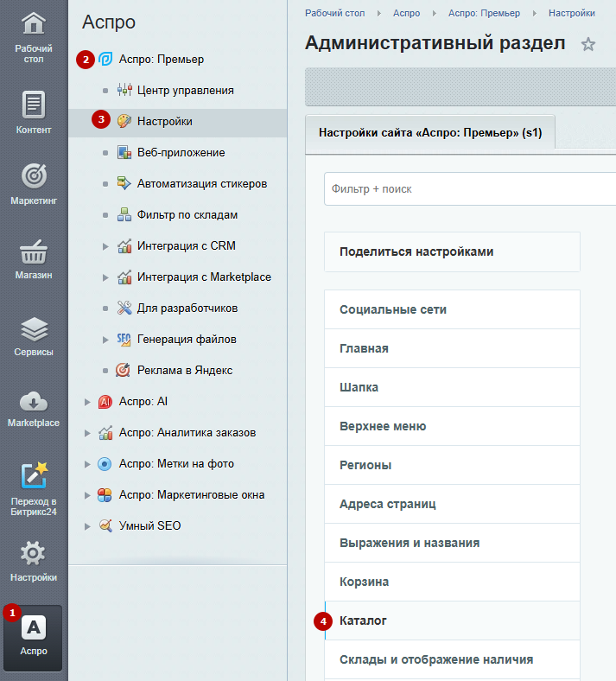Screen dimensions: 616x681
Task: Open the Выражения и названия section
Action: [x=452, y=543]
